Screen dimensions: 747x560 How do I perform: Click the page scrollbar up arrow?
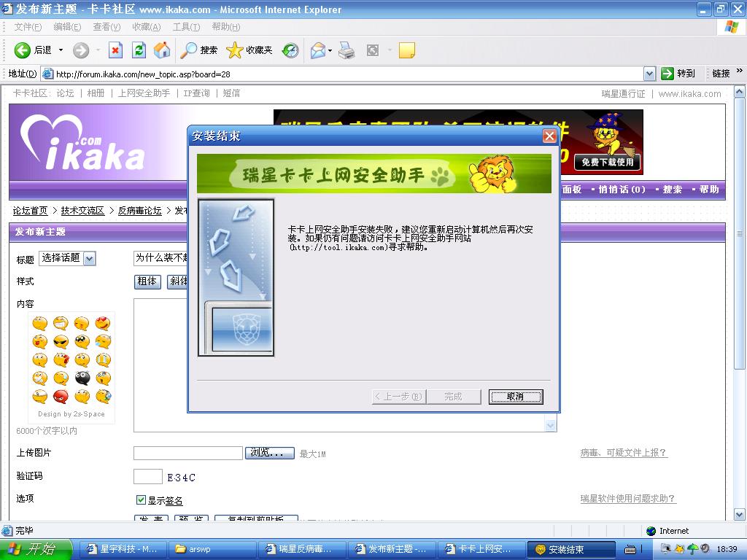coord(740,91)
